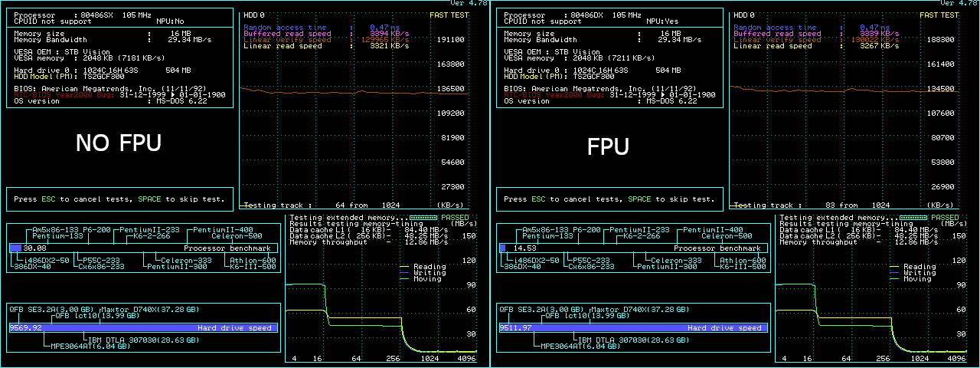Click the 386DX-40 marker in the 80486DX benchmark

tap(524, 267)
